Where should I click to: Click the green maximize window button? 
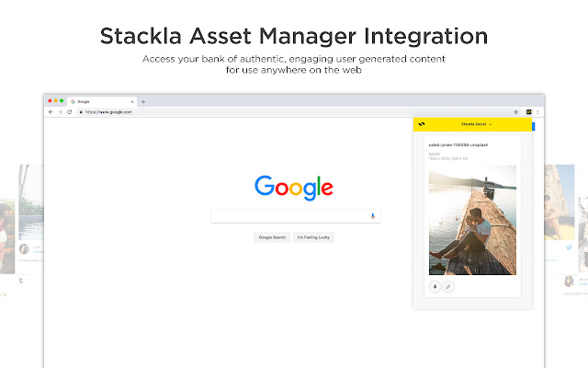tap(62, 100)
